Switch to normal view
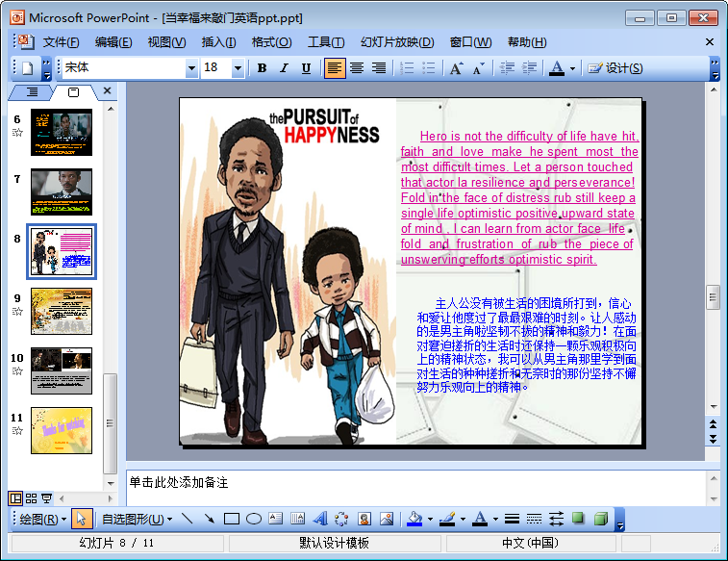Screen dimensions: 728x561 point(15,498)
